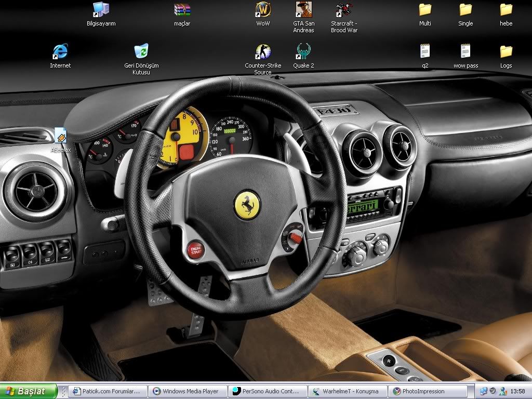Screen dimensions: 532x399
Task: Select the hebe folder
Action: click(x=506, y=10)
